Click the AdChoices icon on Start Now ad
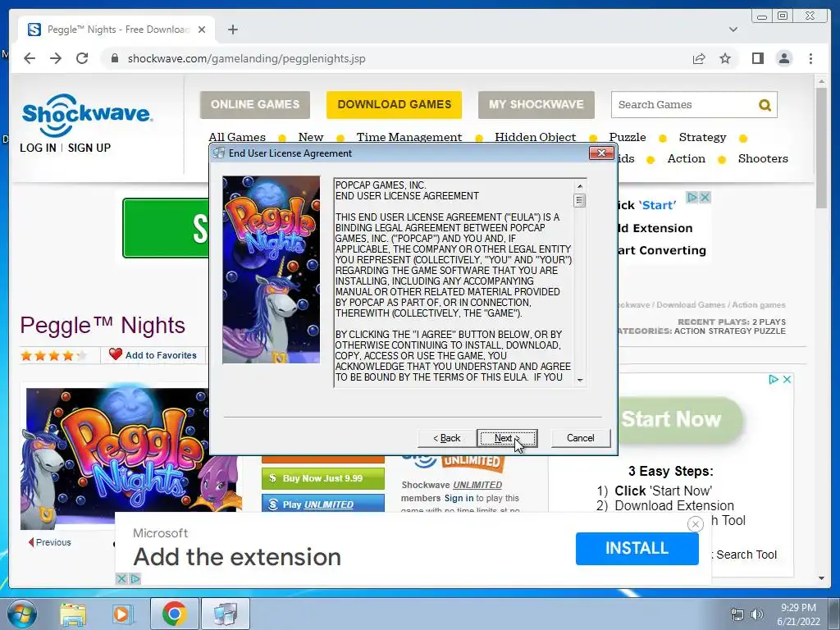Screen dimensions: 840x630 coord(773,379)
